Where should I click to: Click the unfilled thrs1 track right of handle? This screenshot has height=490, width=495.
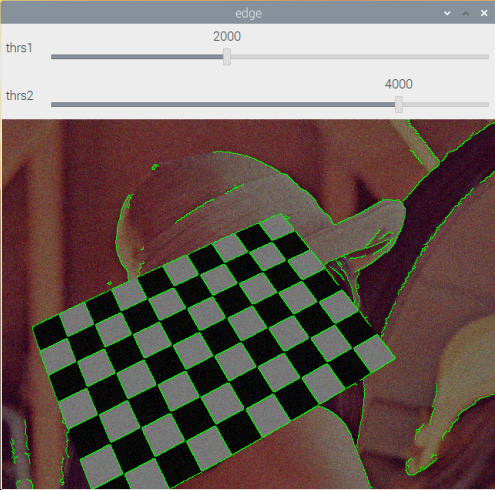pos(360,57)
